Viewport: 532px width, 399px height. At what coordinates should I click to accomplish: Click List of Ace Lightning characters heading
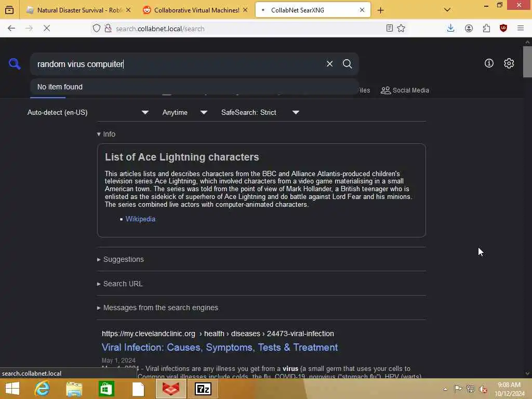coord(182,157)
